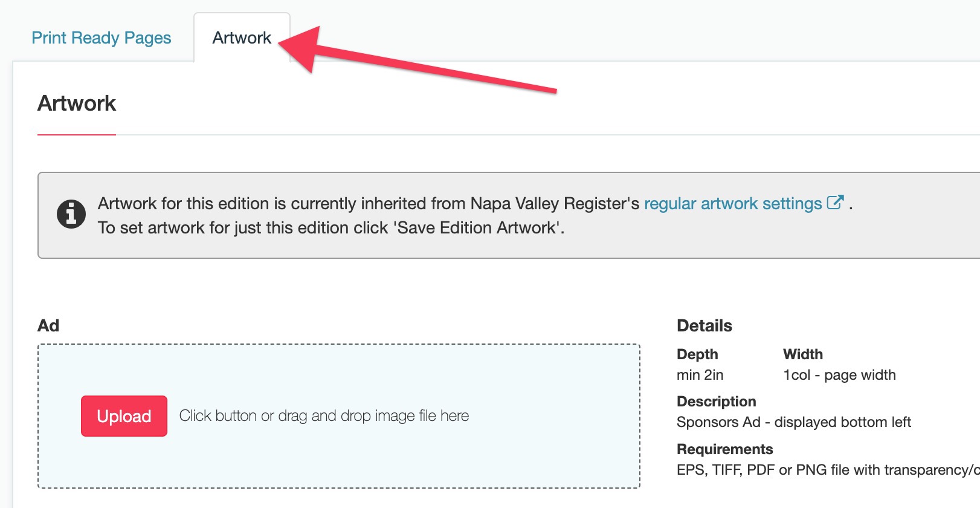Click the Depth label
This screenshot has height=508, width=980.
tap(697, 354)
